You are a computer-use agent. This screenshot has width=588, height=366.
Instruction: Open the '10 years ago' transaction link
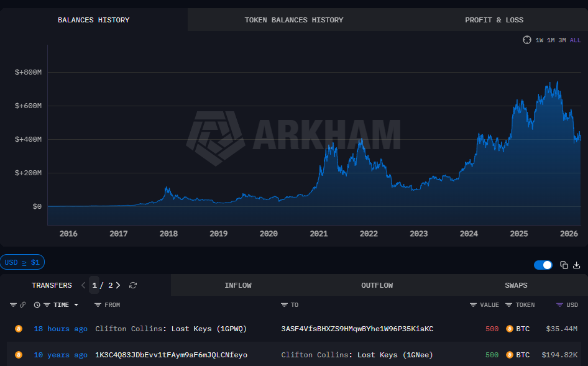pyautogui.click(x=60, y=355)
